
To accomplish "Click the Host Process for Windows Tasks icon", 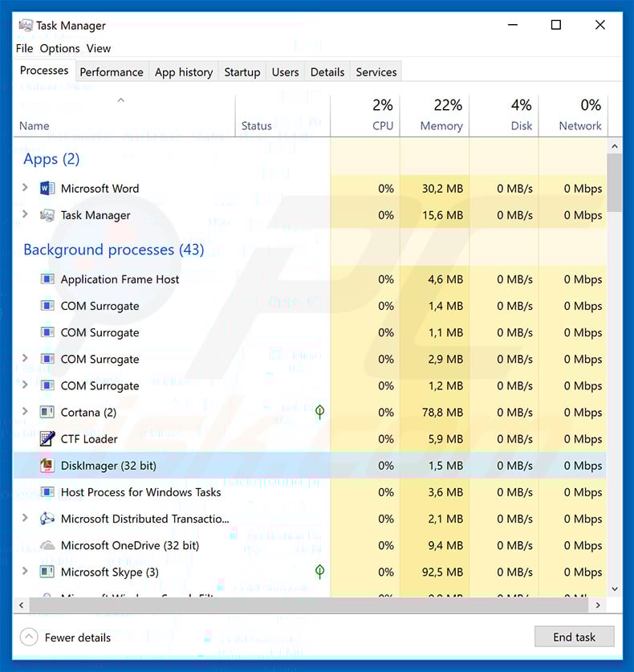I will [x=47, y=492].
